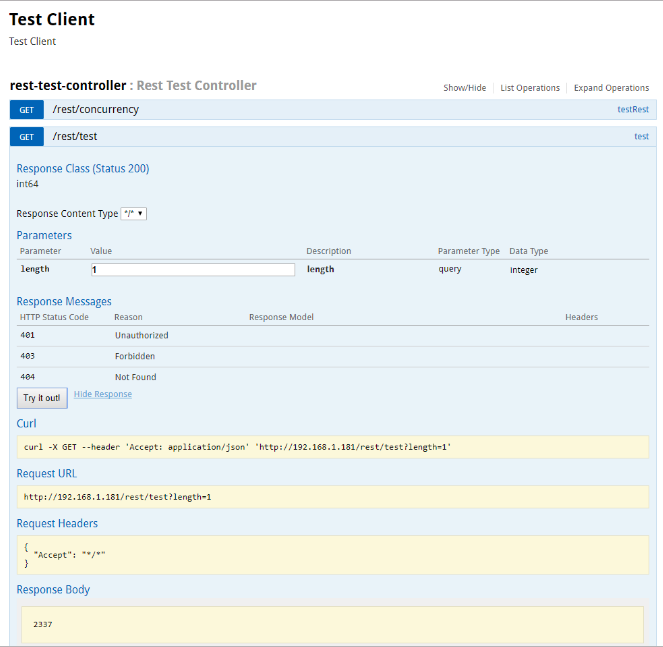Viewport: 663px width, 647px height.
Task: Click the query parameter type cell
Action: click(x=450, y=269)
